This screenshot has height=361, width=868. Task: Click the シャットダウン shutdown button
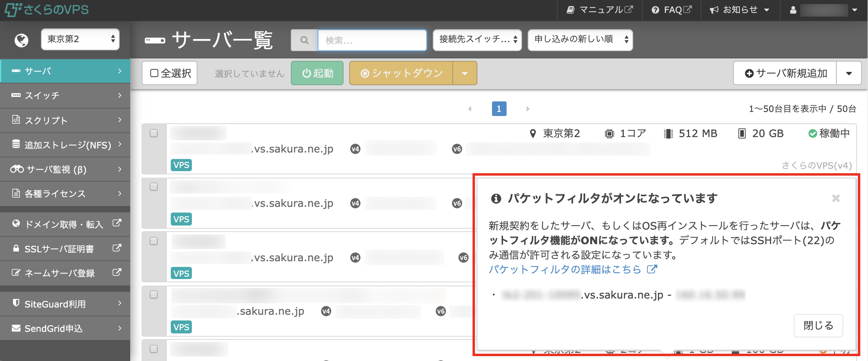click(401, 73)
